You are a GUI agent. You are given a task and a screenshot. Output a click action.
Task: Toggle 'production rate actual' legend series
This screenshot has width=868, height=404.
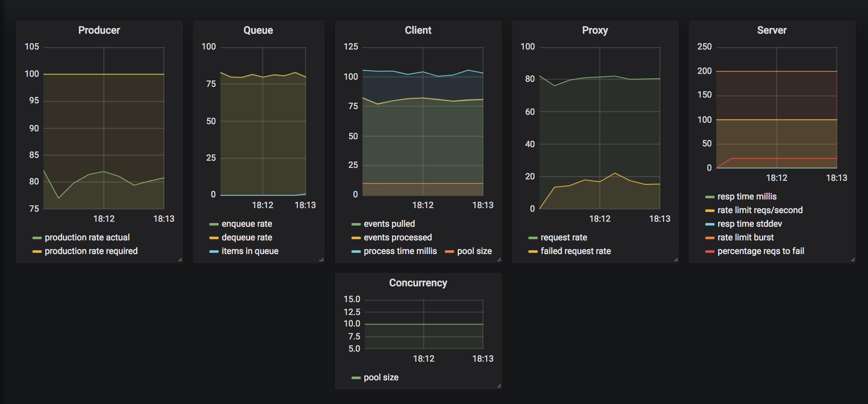coord(87,238)
